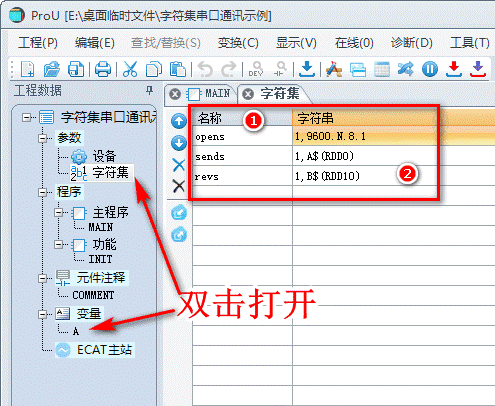This screenshot has height=406, width=495.
Task: Click the sends string cell 1,A$(RDD0)
Action: point(364,156)
